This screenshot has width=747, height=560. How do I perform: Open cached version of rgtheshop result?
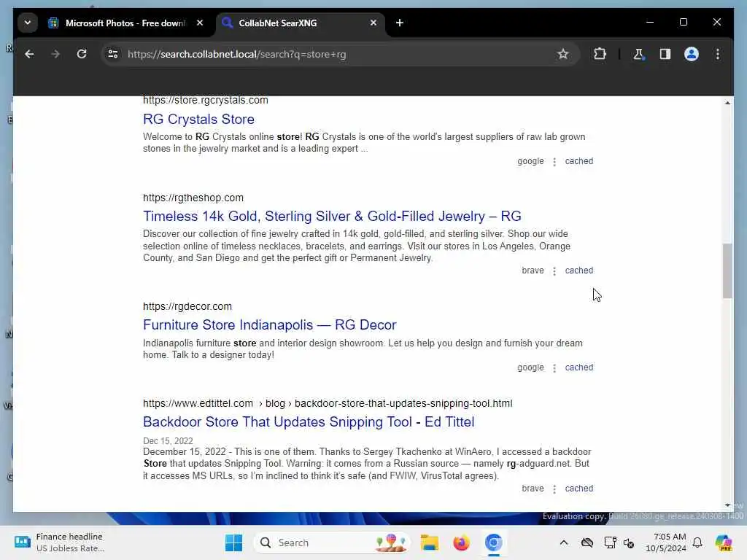(x=578, y=270)
